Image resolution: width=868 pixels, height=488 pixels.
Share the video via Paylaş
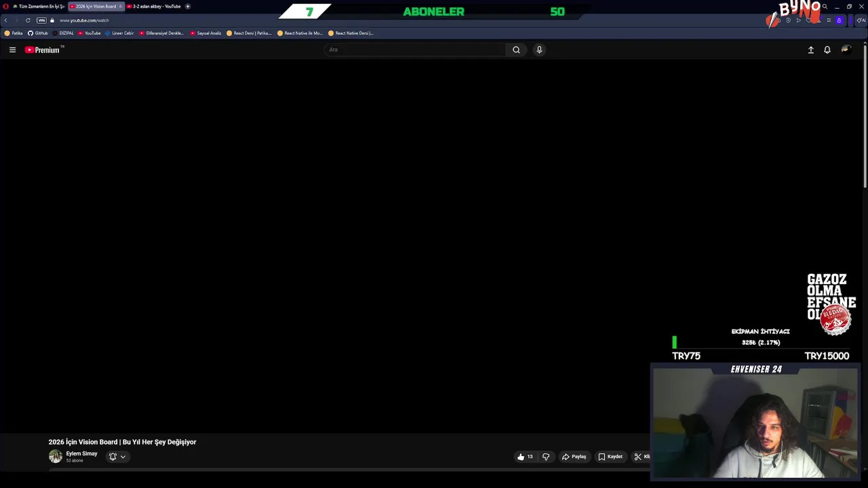(574, 457)
